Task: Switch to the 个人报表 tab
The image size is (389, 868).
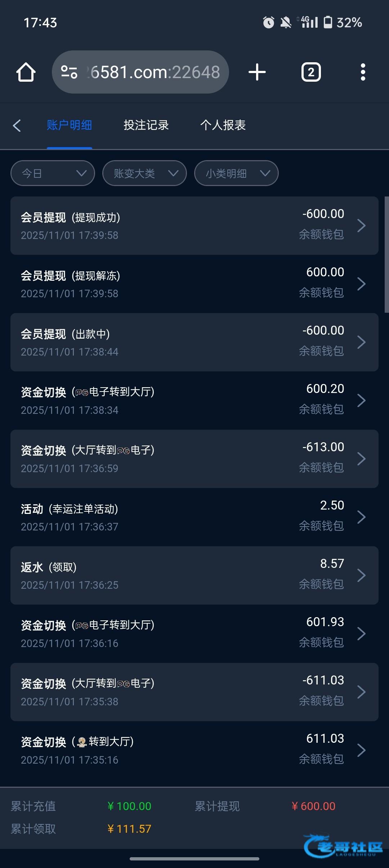Action: pyautogui.click(x=223, y=125)
